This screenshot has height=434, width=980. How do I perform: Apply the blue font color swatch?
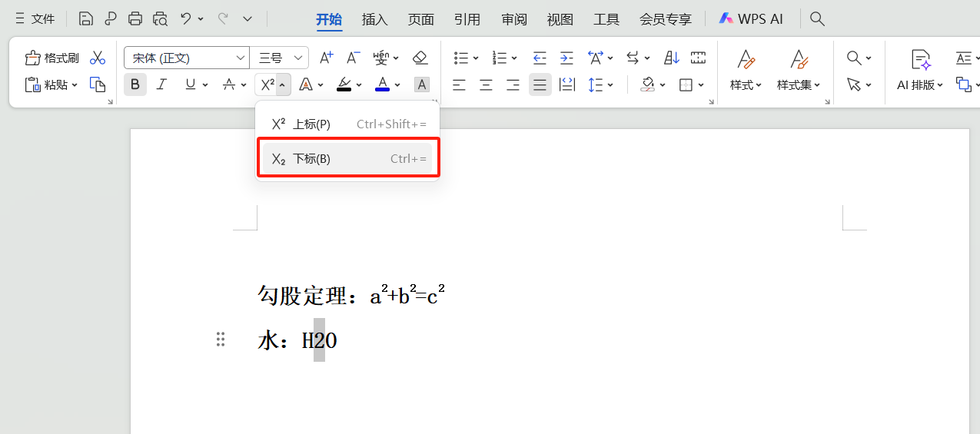click(x=382, y=84)
